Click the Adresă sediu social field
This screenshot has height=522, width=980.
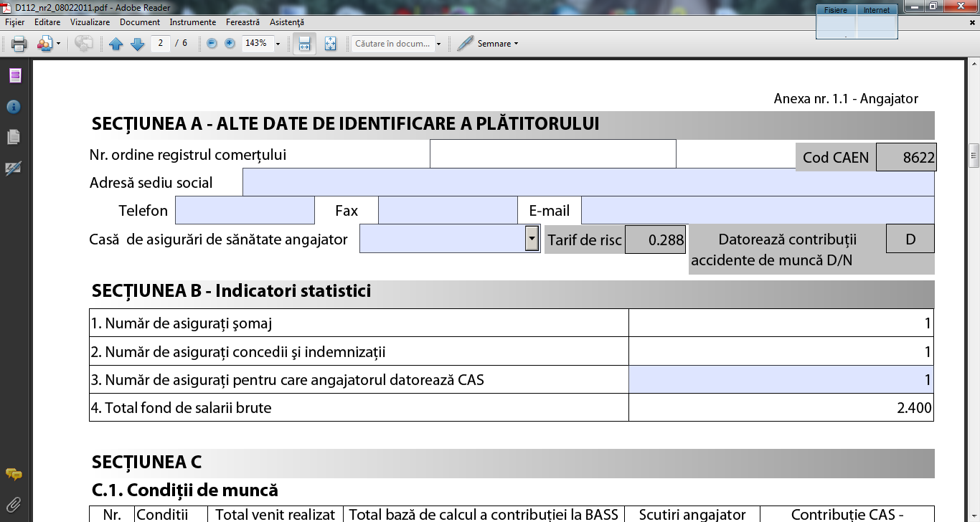point(588,182)
